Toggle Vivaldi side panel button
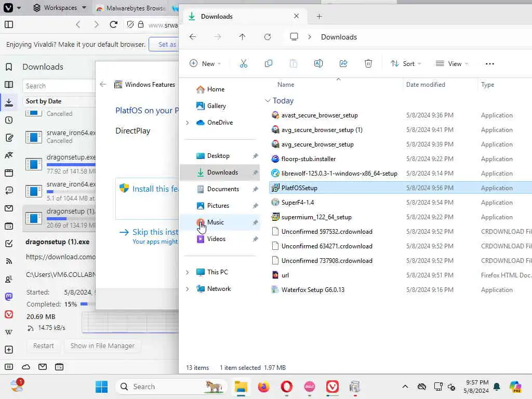 tap(9, 24)
